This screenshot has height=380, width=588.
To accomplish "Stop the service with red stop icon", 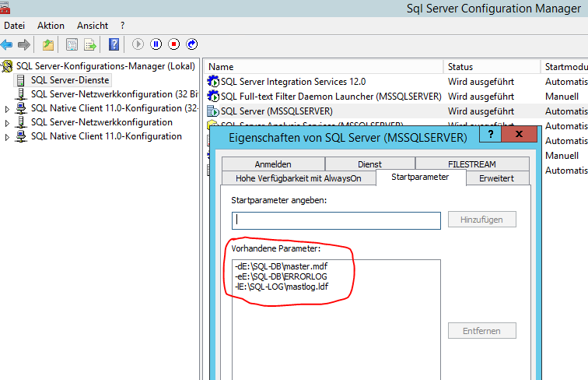I will [x=173, y=44].
